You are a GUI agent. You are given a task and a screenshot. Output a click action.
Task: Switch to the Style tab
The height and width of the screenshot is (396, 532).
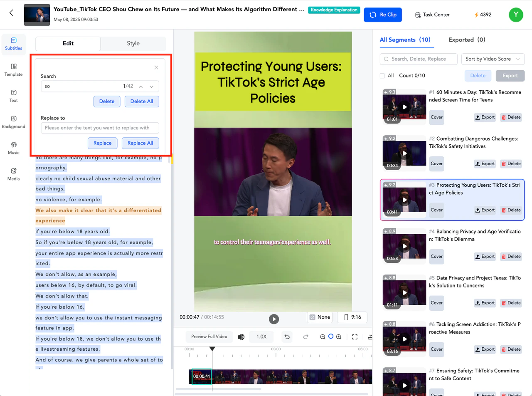[133, 44]
